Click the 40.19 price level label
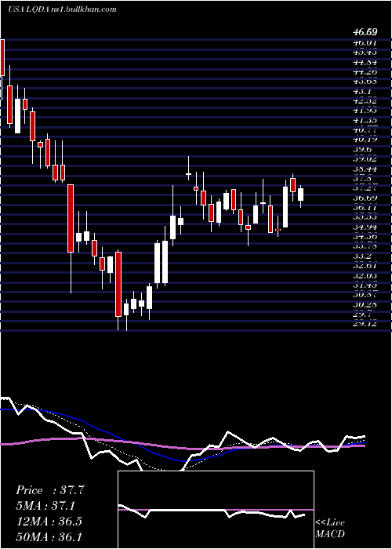Screen dimensions: 392x549 pyautogui.click(x=365, y=140)
